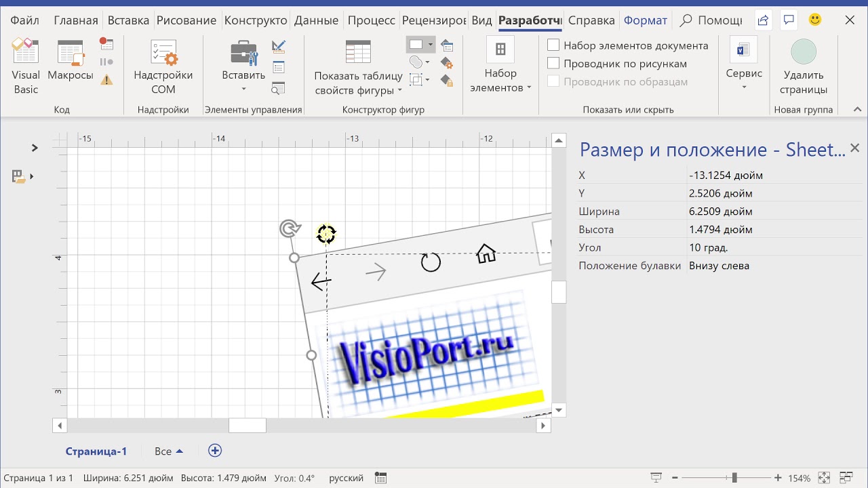Image resolution: width=868 pixels, height=488 pixels.
Task: Expand the shapes pane chevron
Action: pos(35,148)
